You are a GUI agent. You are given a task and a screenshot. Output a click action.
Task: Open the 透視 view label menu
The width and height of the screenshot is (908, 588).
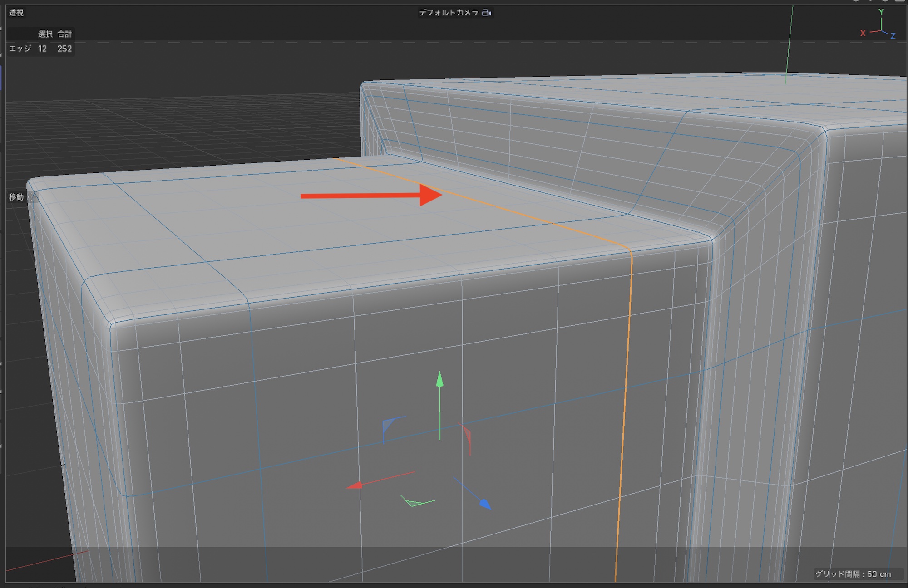[16, 13]
